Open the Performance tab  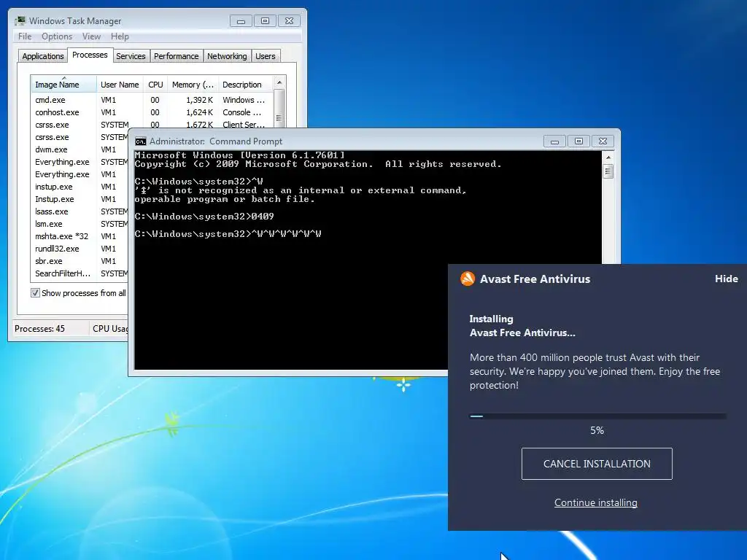[x=177, y=56]
